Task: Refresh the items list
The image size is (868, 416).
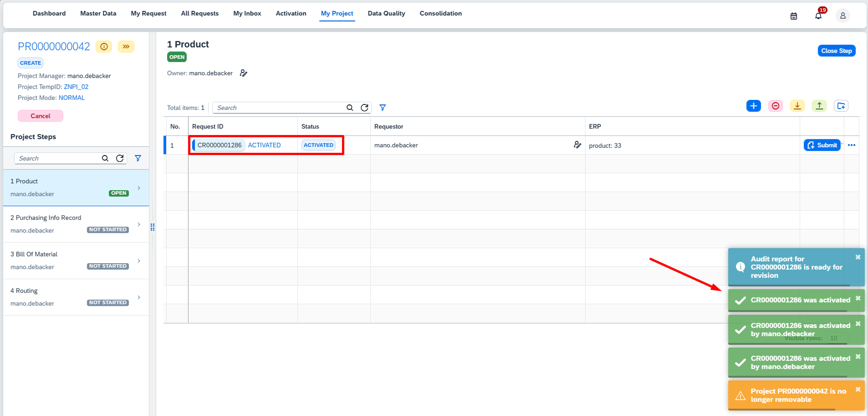Action: coord(365,108)
